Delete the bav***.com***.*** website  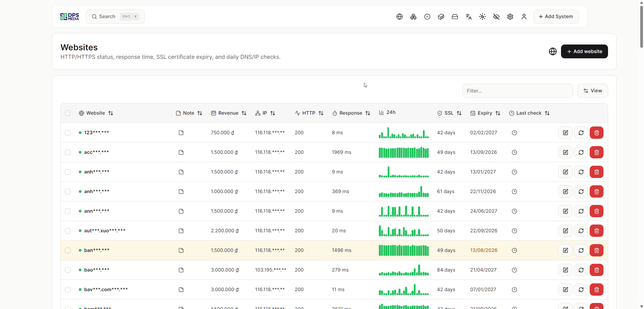click(x=597, y=290)
